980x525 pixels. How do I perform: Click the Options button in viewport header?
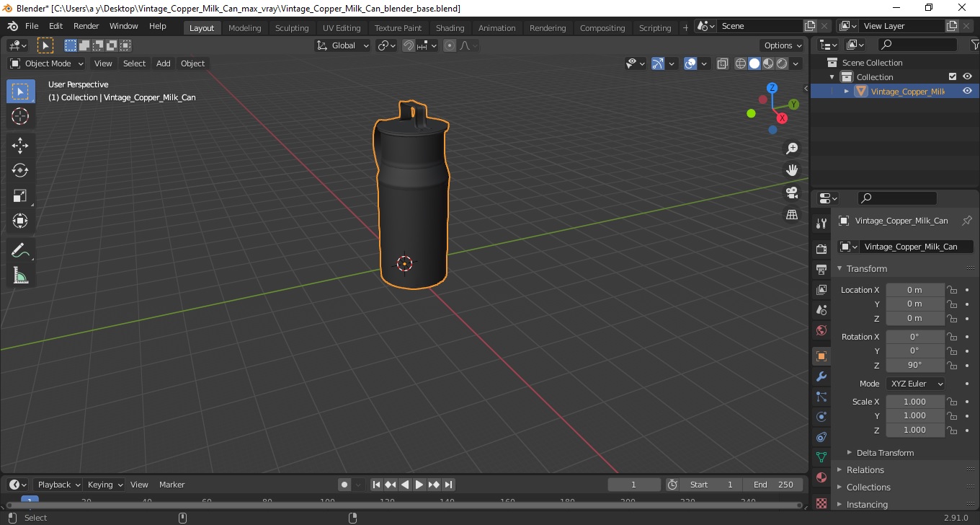tap(783, 45)
